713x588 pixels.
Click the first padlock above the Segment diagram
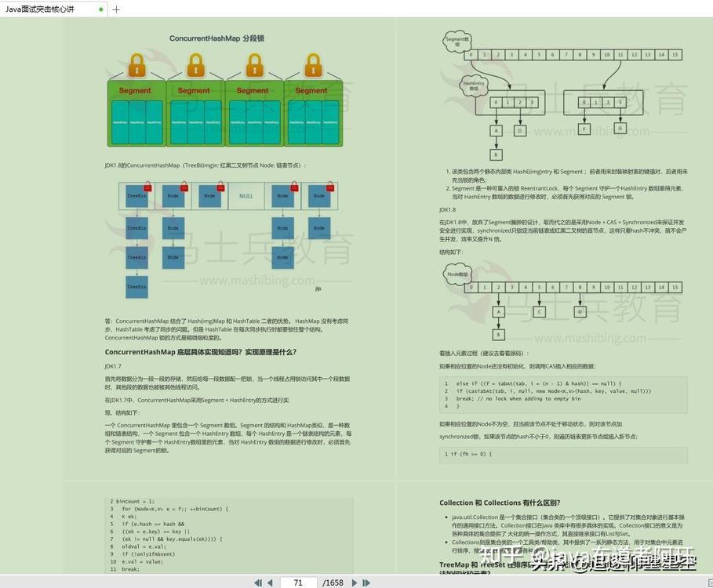136,65
